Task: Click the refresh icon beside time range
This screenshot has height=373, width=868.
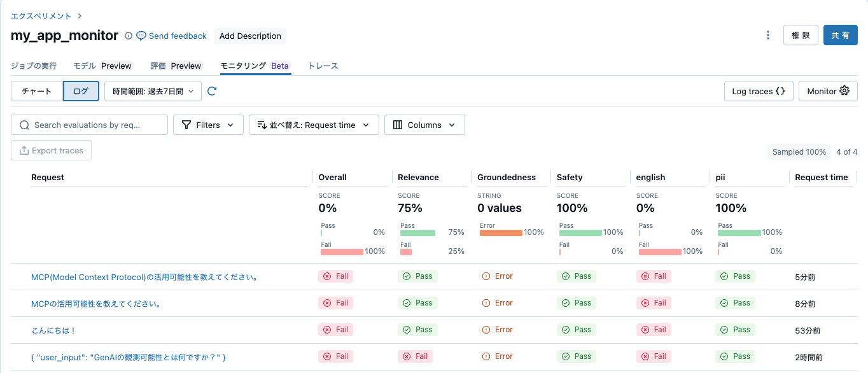Action: click(x=212, y=91)
